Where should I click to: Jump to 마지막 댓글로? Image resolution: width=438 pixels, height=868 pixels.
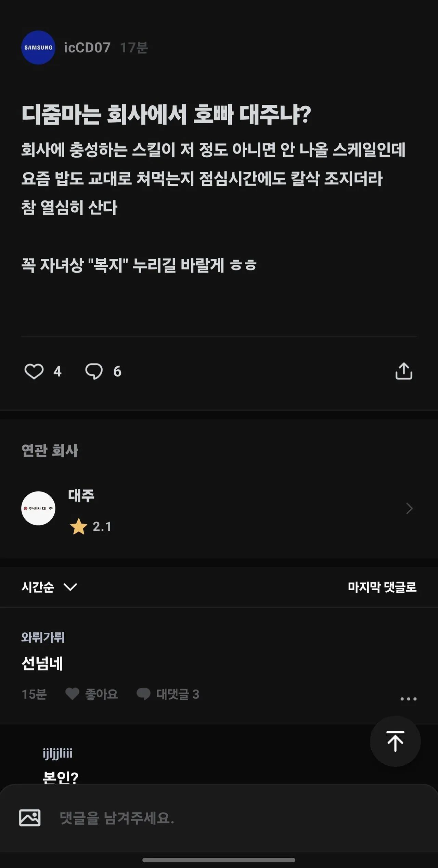(x=382, y=587)
